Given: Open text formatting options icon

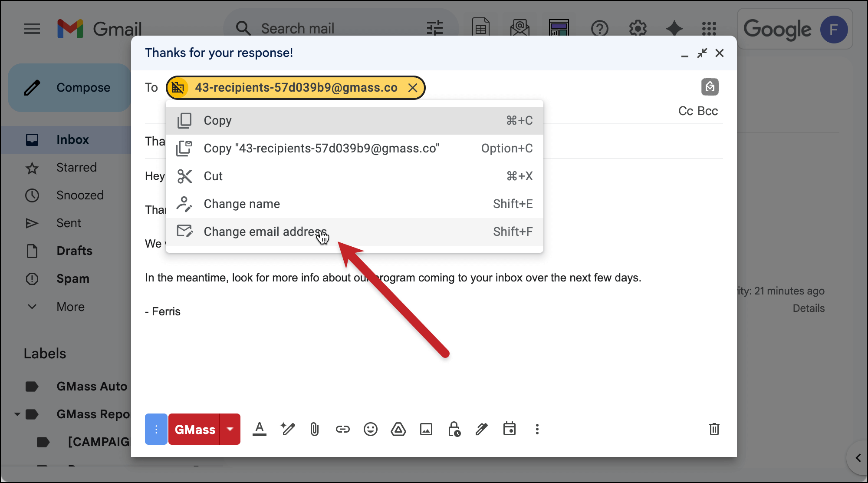Looking at the screenshot, I should click(x=260, y=430).
